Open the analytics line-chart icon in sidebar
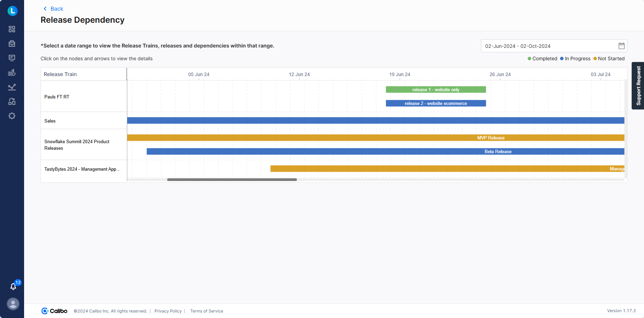The width and height of the screenshot is (644, 318). (x=12, y=87)
